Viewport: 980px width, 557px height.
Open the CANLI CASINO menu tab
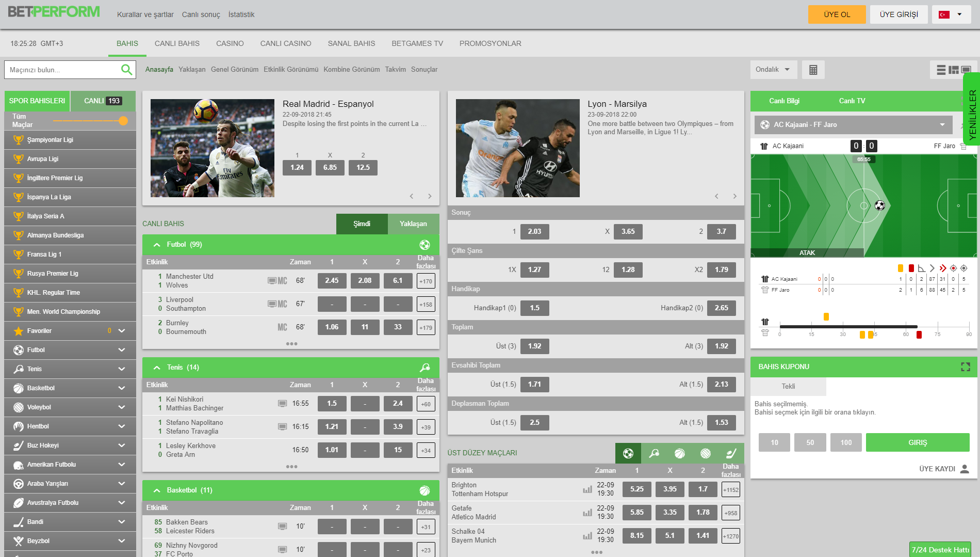[285, 43]
